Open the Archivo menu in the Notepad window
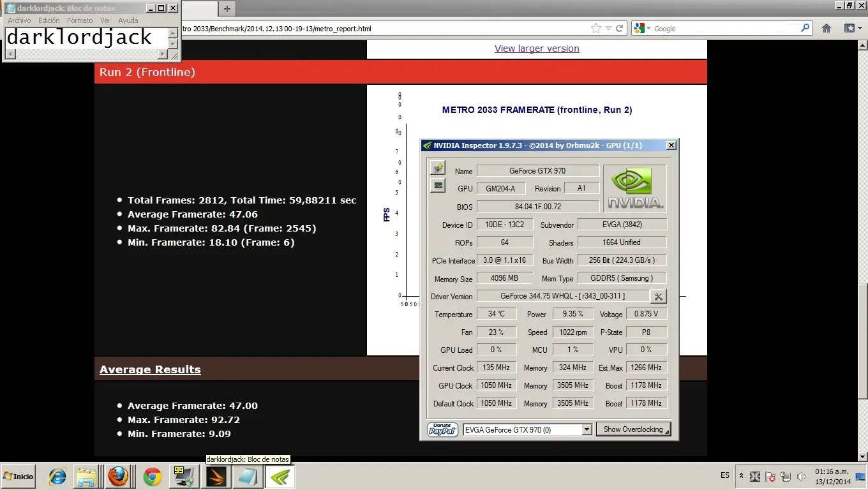Screen dimensions: 868x490 click(x=19, y=20)
